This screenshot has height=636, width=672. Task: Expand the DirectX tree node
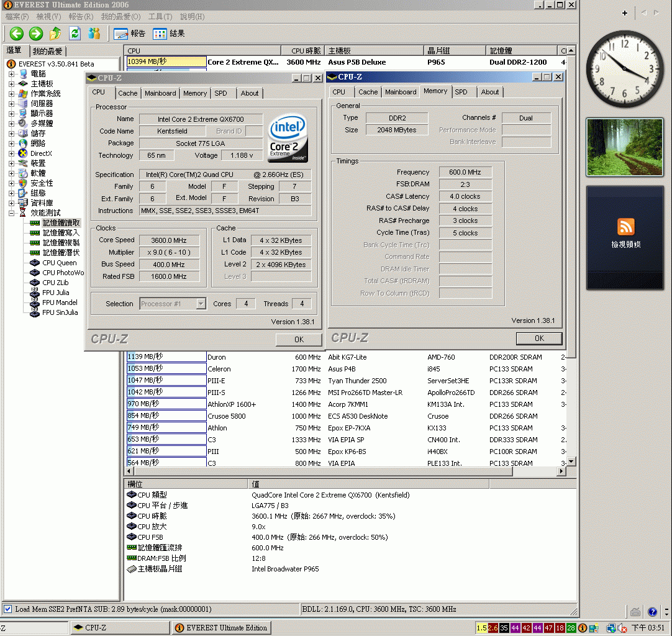pyautogui.click(x=12, y=153)
